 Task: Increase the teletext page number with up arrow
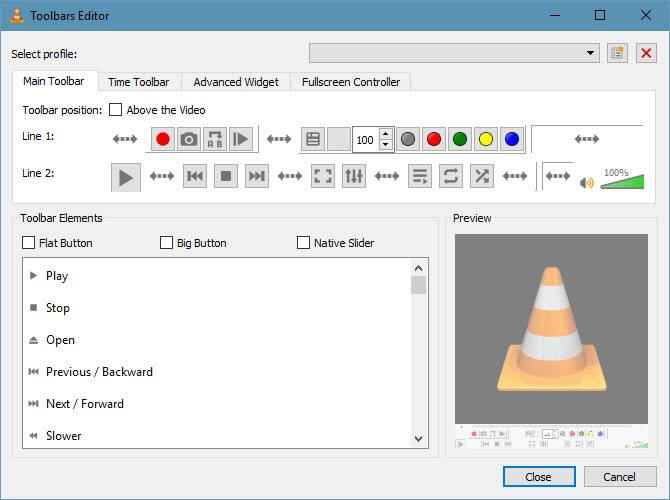pyautogui.click(x=385, y=134)
